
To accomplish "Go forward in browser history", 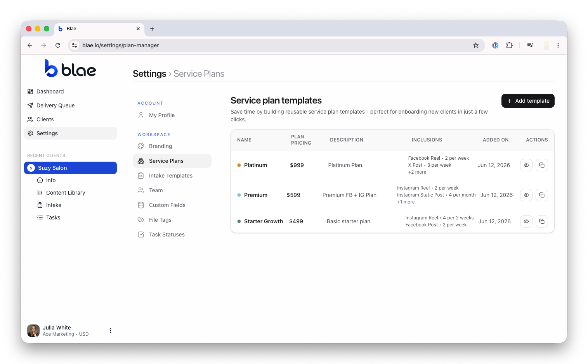I will [44, 45].
